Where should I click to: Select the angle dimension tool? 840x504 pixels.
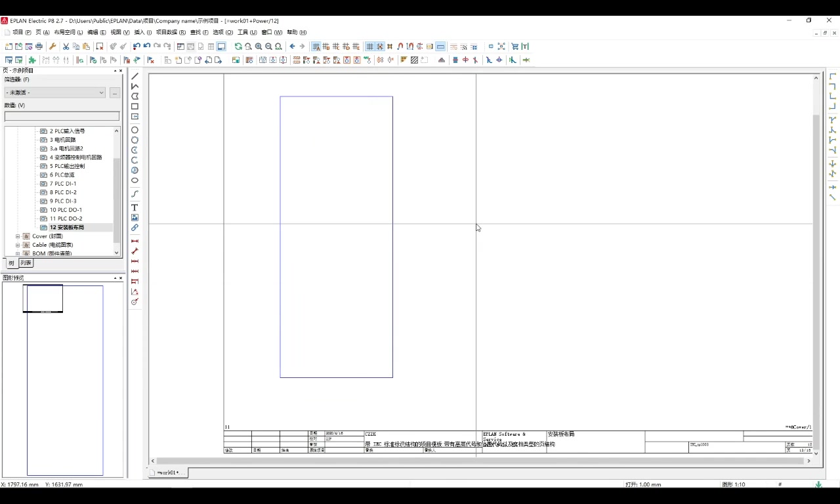[x=135, y=291]
